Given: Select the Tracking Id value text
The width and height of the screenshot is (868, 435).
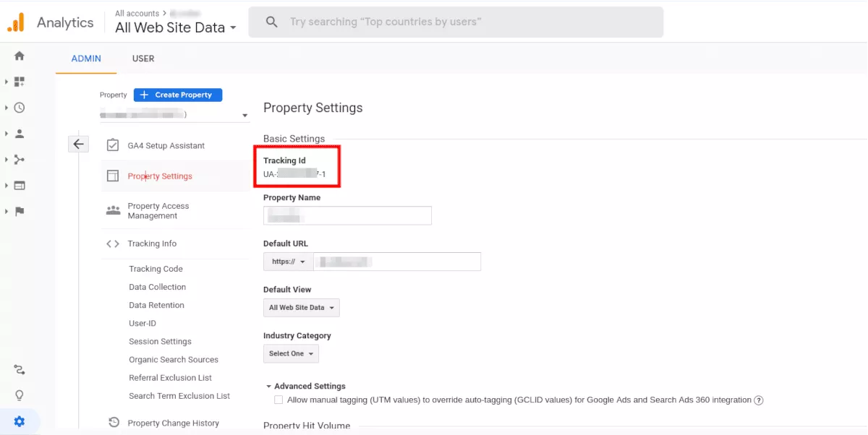Looking at the screenshot, I should pos(295,174).
